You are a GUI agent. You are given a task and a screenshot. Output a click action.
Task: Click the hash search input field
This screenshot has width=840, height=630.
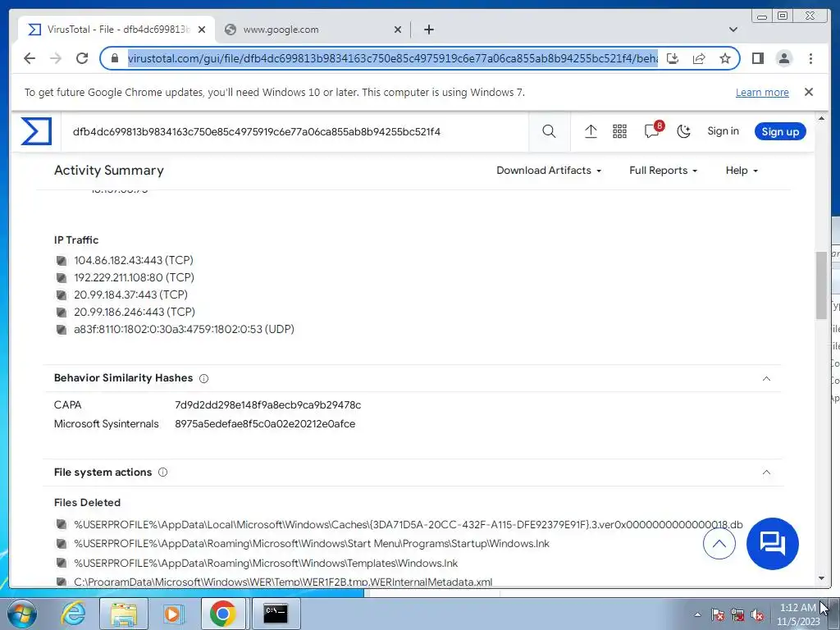coord(294,131)
